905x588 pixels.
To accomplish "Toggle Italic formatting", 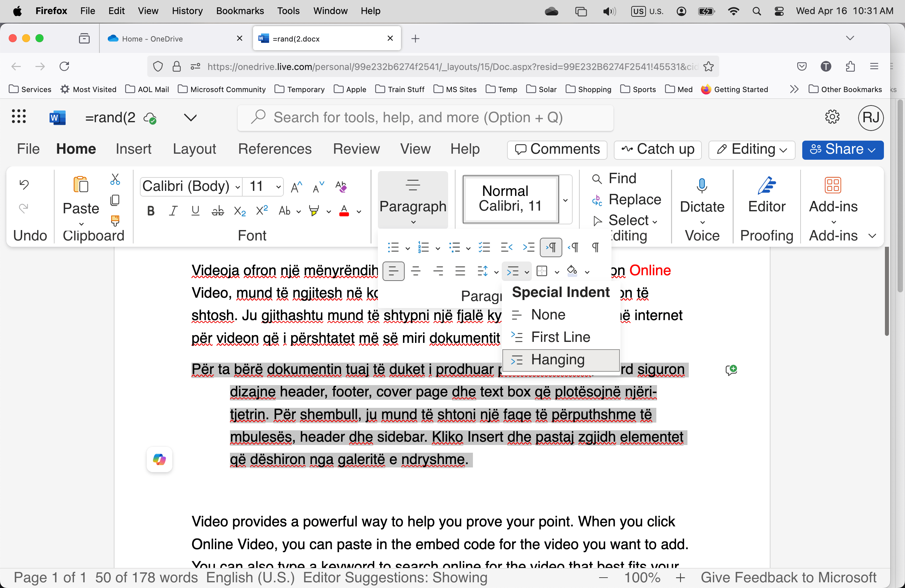I will pos(173,211).
